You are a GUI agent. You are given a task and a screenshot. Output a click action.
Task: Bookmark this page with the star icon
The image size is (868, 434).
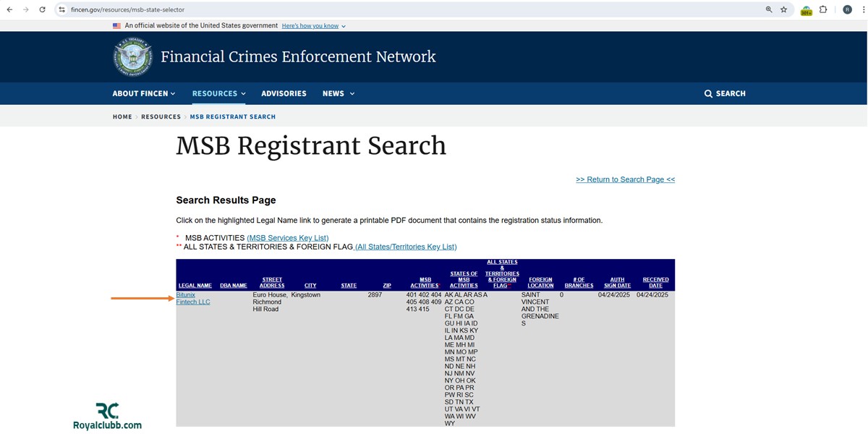783,9
